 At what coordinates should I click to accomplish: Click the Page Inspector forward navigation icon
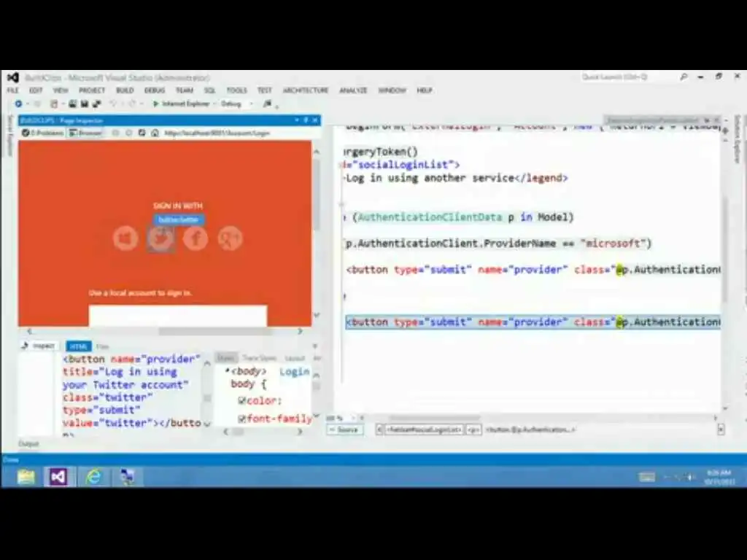[128, 133]
